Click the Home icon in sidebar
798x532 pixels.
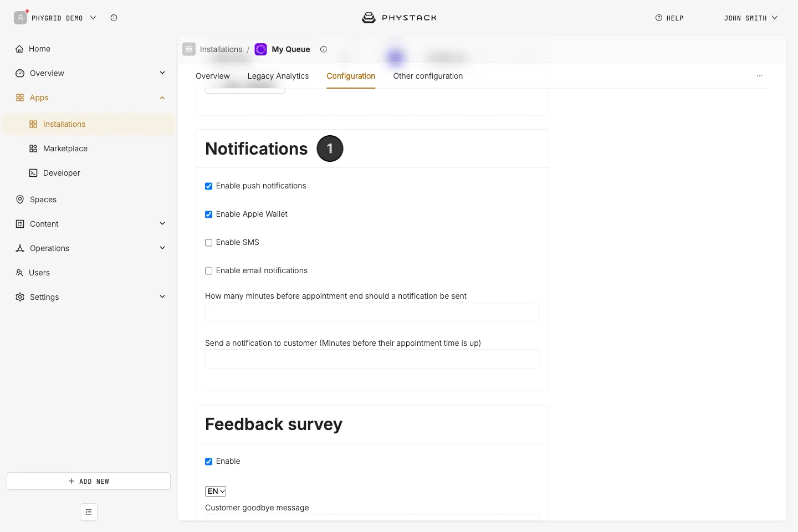[x=20, y=49]
